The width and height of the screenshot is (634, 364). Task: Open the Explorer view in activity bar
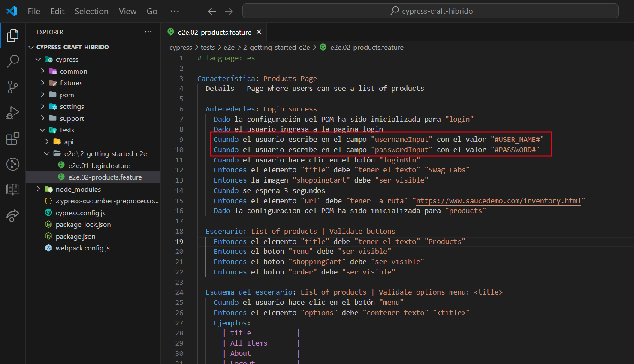[x=13, y=36]
